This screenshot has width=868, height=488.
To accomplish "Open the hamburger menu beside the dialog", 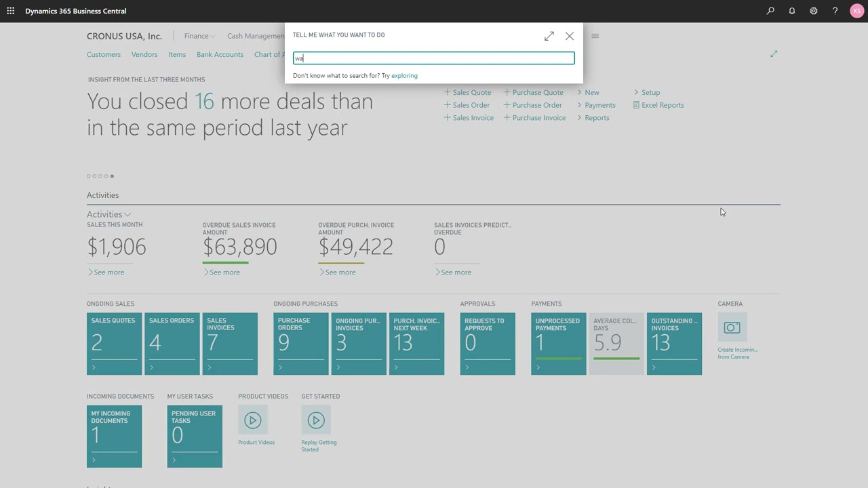I will [x=595, y=36].
